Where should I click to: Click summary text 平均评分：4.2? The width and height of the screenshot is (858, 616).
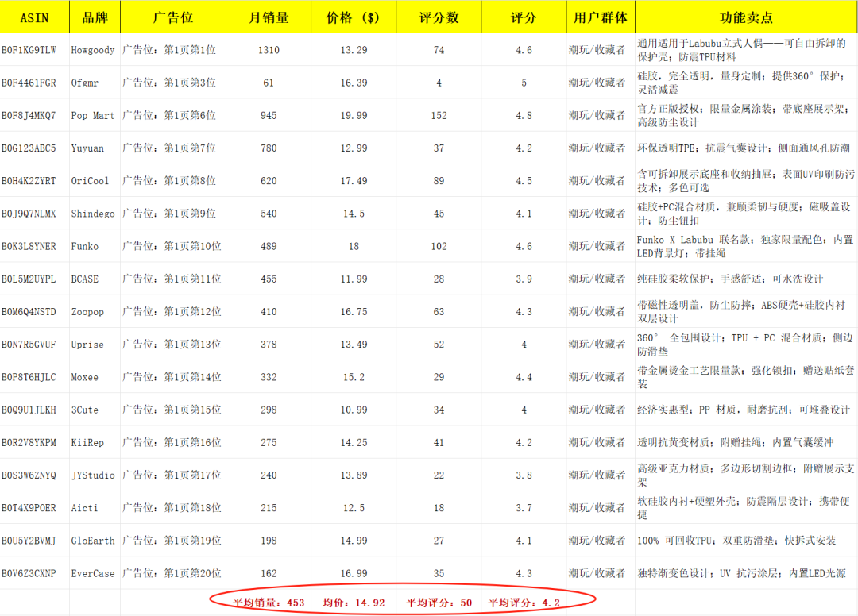524,603
